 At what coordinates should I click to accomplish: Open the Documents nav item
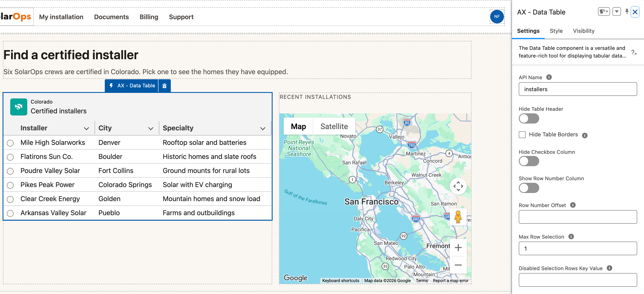click(111, 17)
